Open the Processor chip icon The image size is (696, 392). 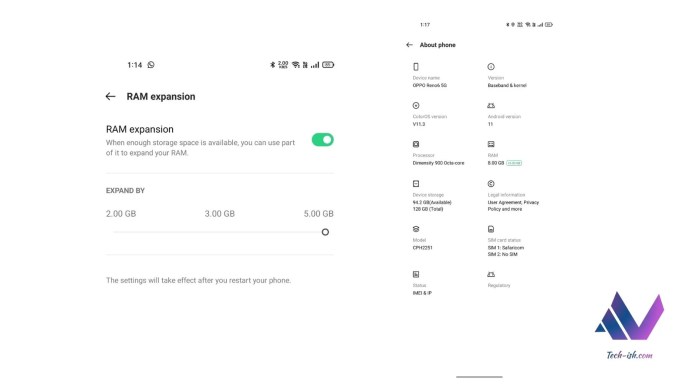(416, 144)
